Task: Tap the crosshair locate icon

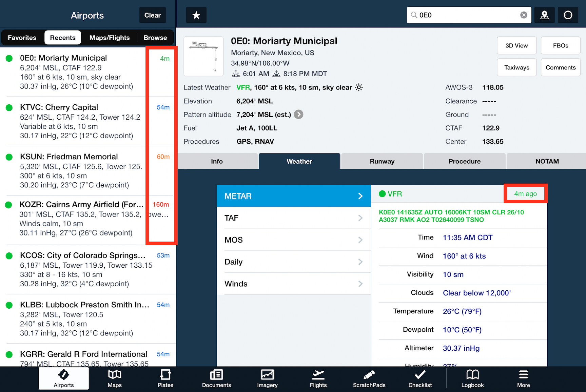Action: click(568, 15)
